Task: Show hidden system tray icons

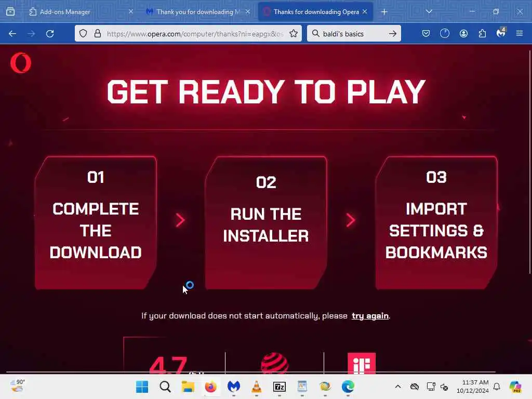Action: pos(398,387)
